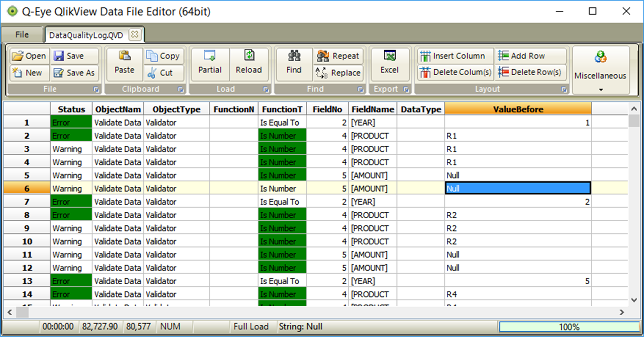The image size is (644, 337).
Task: Open the Miscellaneous menu
Action: click(x=601, y=70)
